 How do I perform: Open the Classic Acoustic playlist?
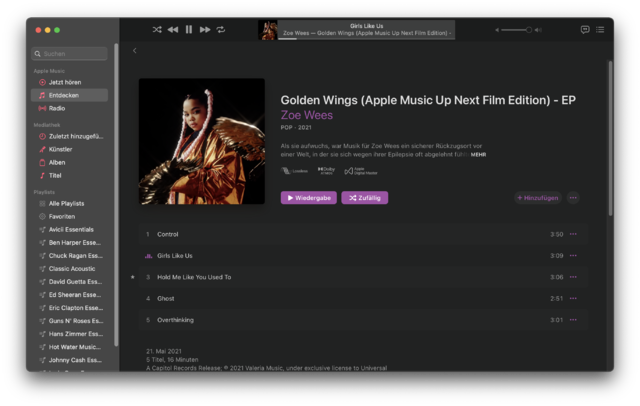coord(69,268)
